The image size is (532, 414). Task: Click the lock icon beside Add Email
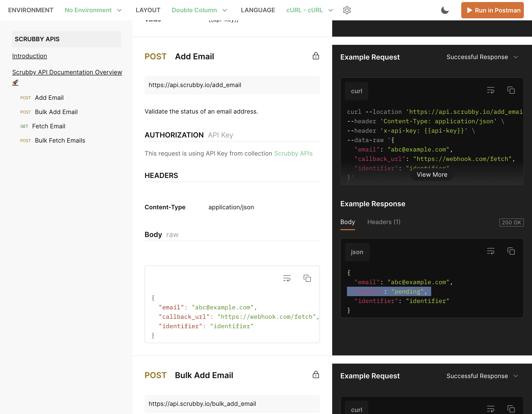coord(316,56)
